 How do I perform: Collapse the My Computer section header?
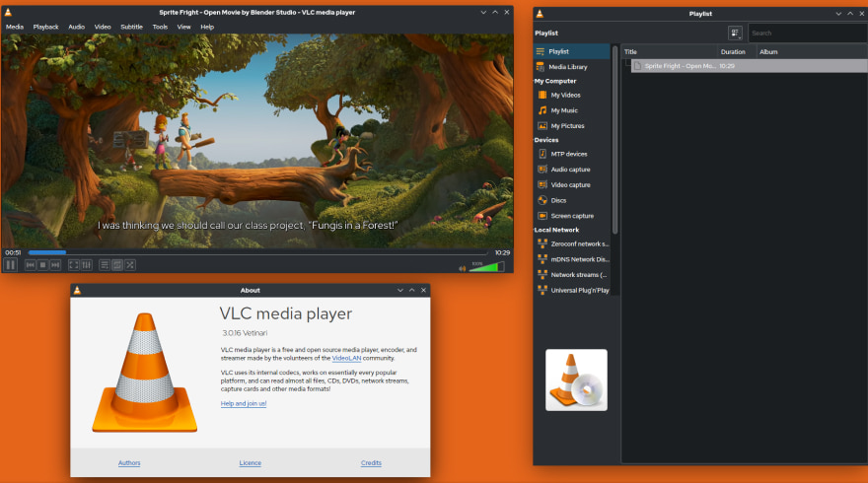pyautogui.click(x=555, y=81)
